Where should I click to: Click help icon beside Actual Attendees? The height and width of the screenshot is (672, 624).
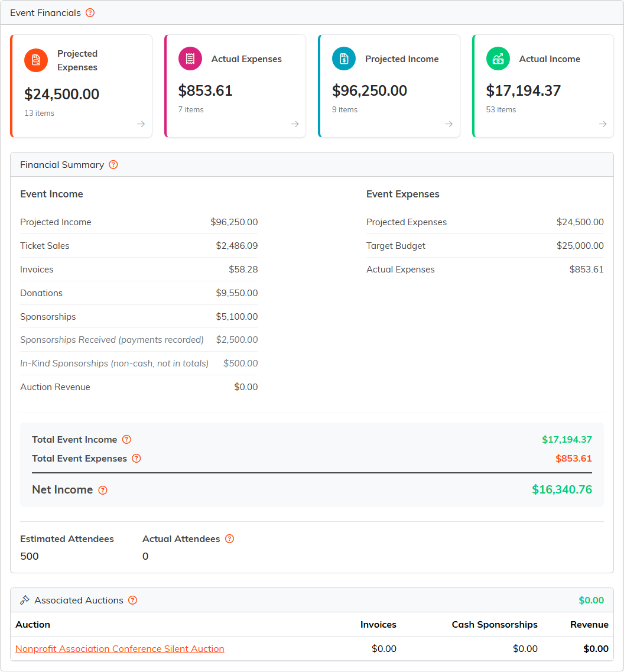[x=230, y=539]
